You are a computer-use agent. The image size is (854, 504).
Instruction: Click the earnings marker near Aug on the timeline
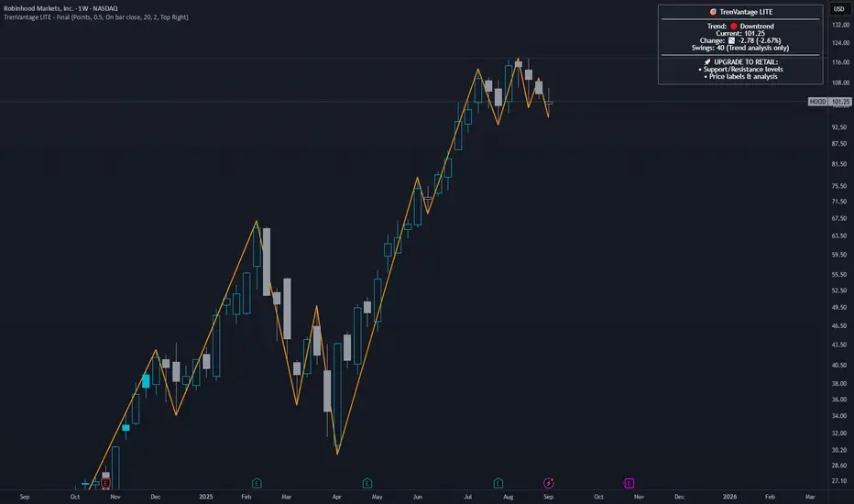498,483
